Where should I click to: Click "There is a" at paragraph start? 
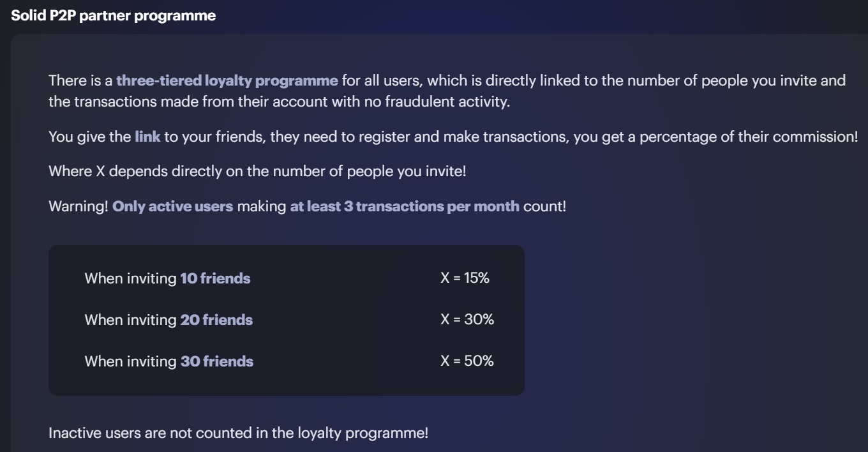point(80,81)
